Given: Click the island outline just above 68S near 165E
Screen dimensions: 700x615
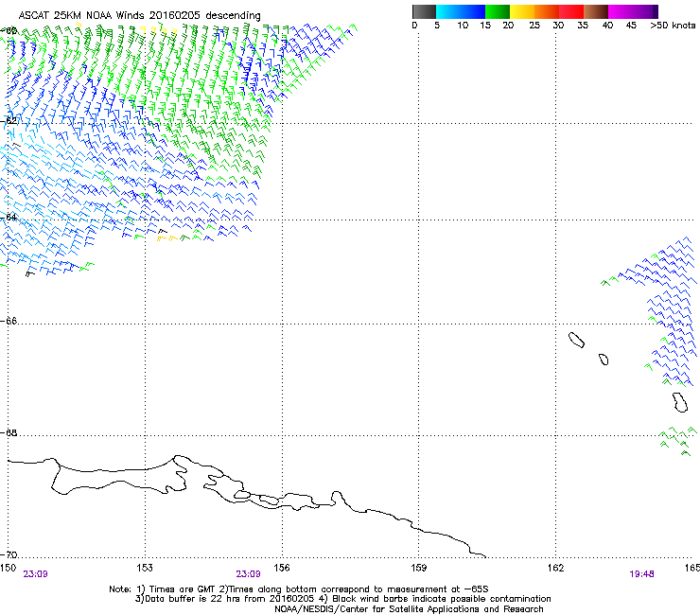Looking at the screenshot, I should pos(680,402).
